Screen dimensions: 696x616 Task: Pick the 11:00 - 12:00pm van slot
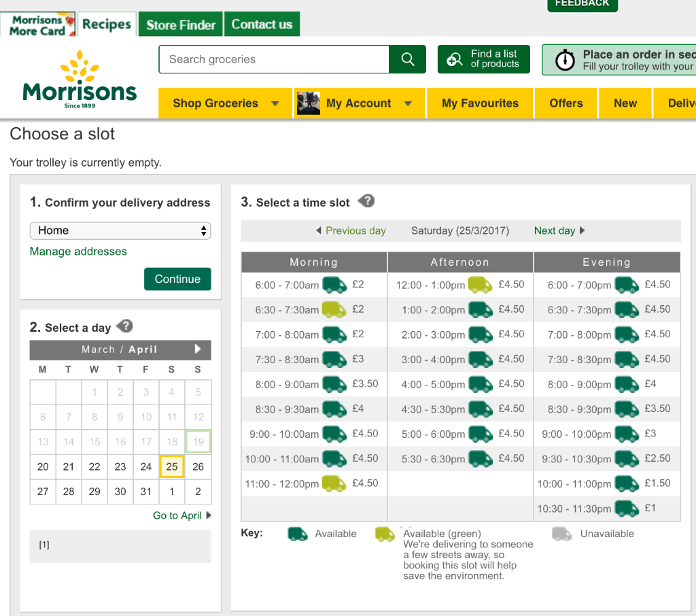point(334,483)
